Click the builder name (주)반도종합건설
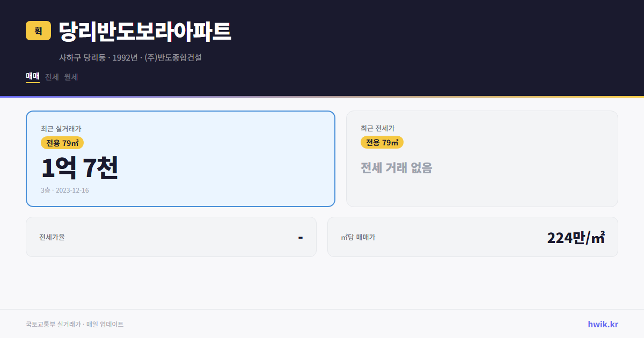 pos(173,57)
